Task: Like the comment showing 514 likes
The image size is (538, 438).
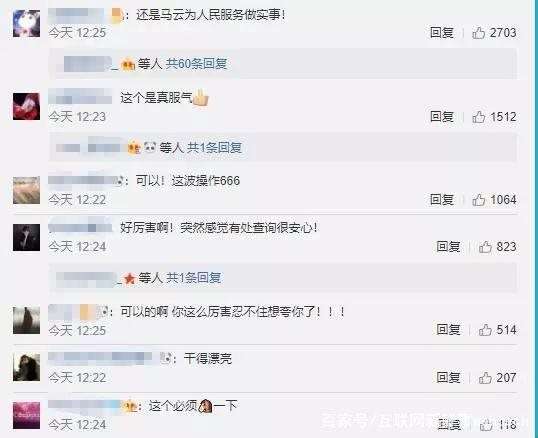Action: (485, 330)
